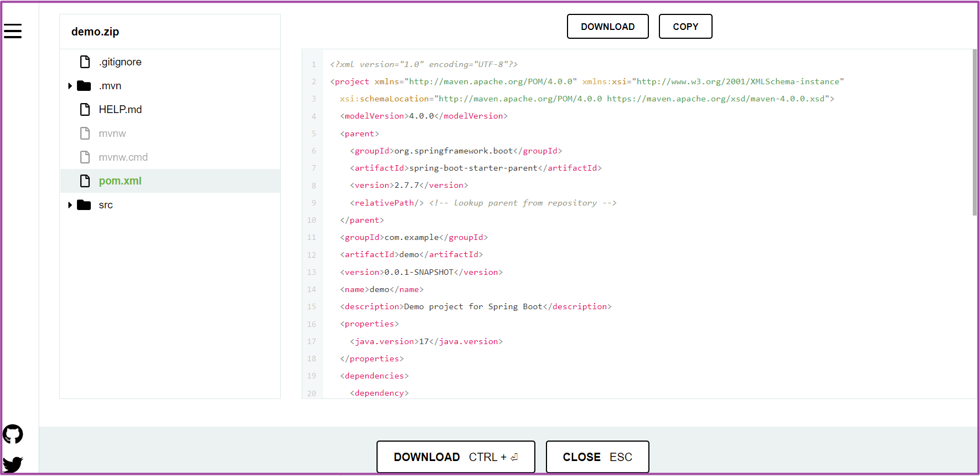Click the Demo project description line

point(476,306)
